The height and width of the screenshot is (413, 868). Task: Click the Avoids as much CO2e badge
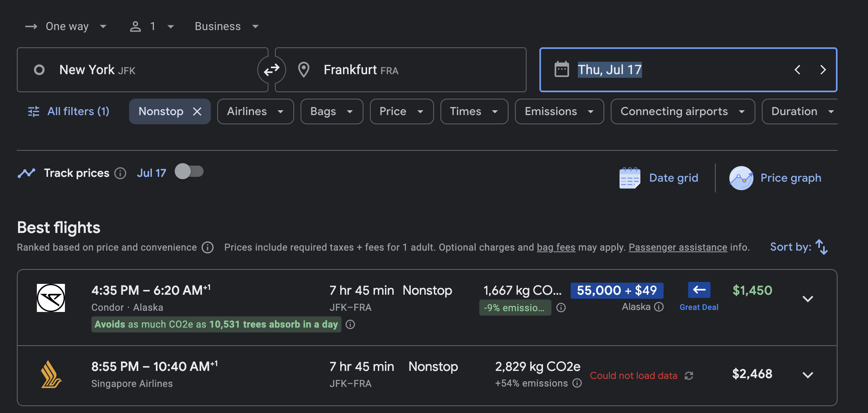coord(216,324)
